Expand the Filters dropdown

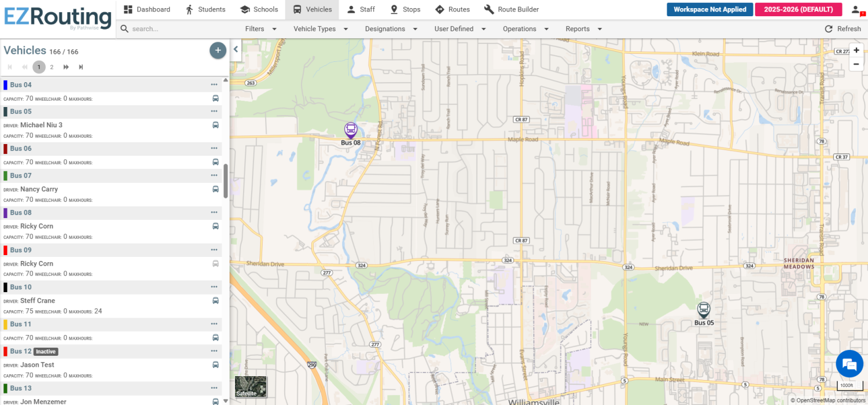click(260, 29)
